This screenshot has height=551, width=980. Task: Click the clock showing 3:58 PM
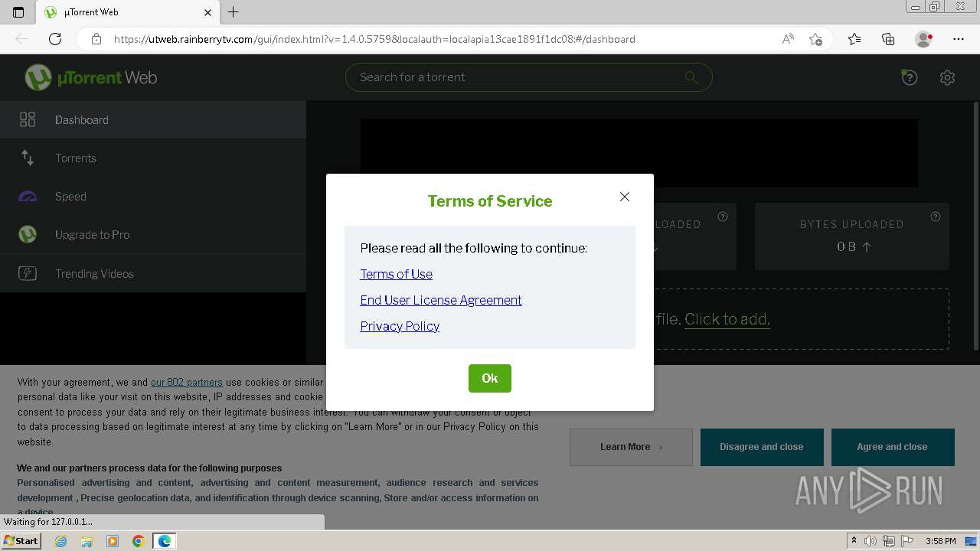click(x=940, y=541)
